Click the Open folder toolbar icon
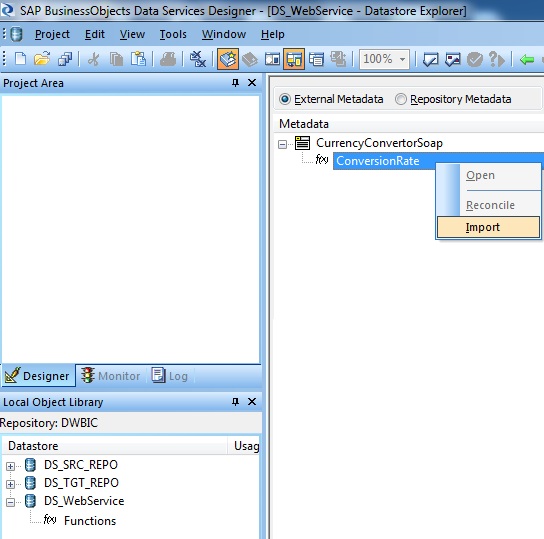The width and height of the screenshot is (544, 539). (42, 59)
